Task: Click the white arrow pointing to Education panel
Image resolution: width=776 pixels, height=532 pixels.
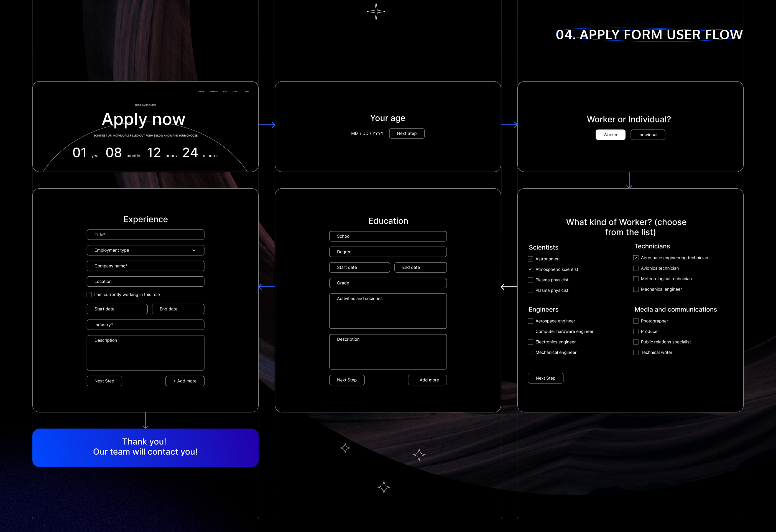Action: (x=509, y=287)
